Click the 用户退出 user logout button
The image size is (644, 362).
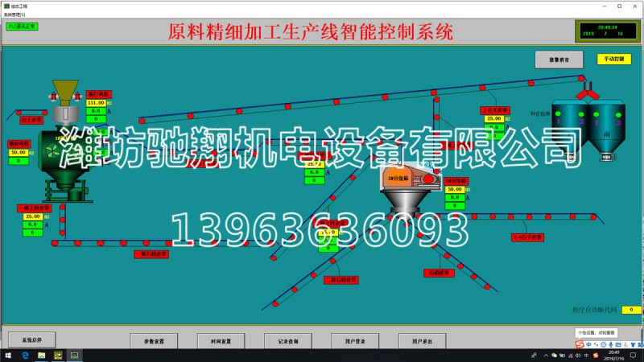(422, 341)
